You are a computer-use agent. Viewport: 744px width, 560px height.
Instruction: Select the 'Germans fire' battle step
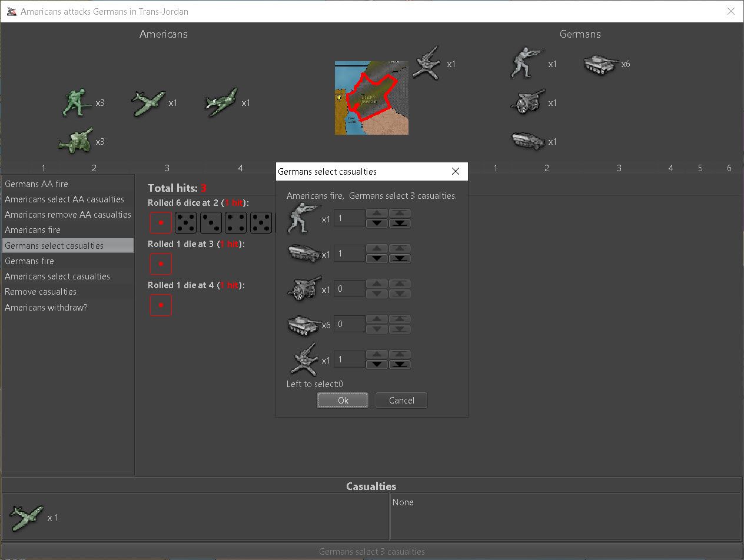coord(29,261)
